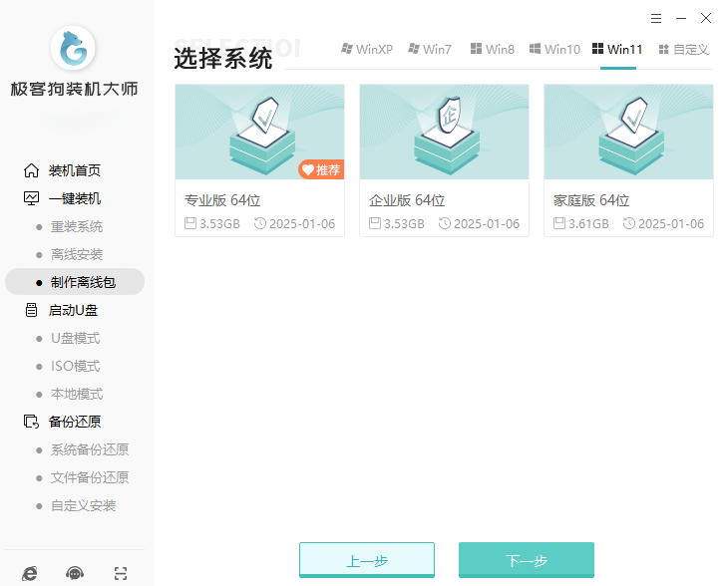This screenshot has width=728, height=586.
Task: Minimize the application window
Action: tap(681, 18)
